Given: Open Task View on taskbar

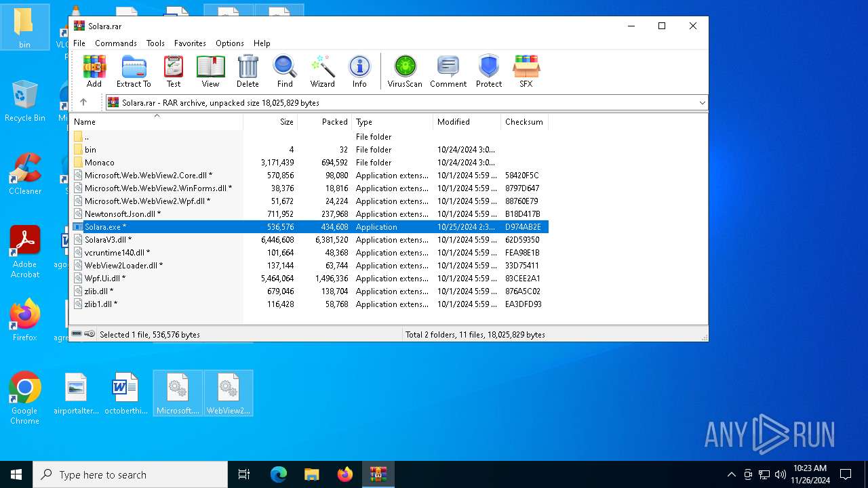Looking at the screenshot, I should click(x=244, y=474).
